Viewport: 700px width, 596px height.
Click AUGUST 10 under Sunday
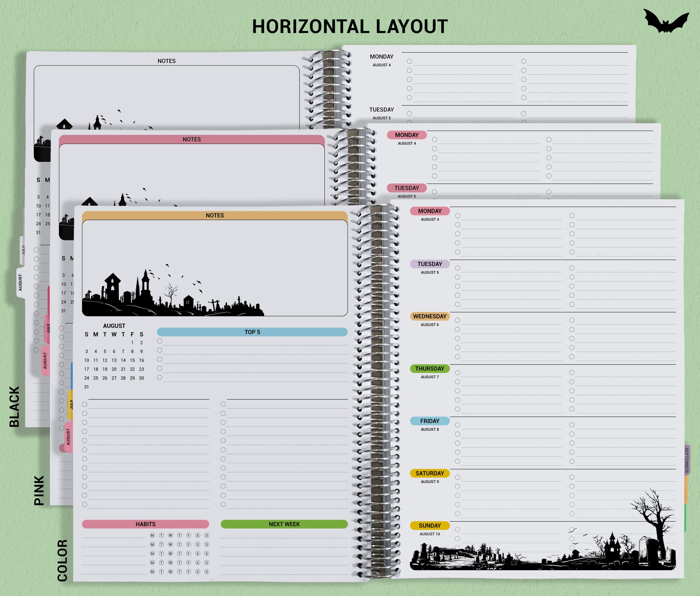pyautogui.click(x=430, y=534)
